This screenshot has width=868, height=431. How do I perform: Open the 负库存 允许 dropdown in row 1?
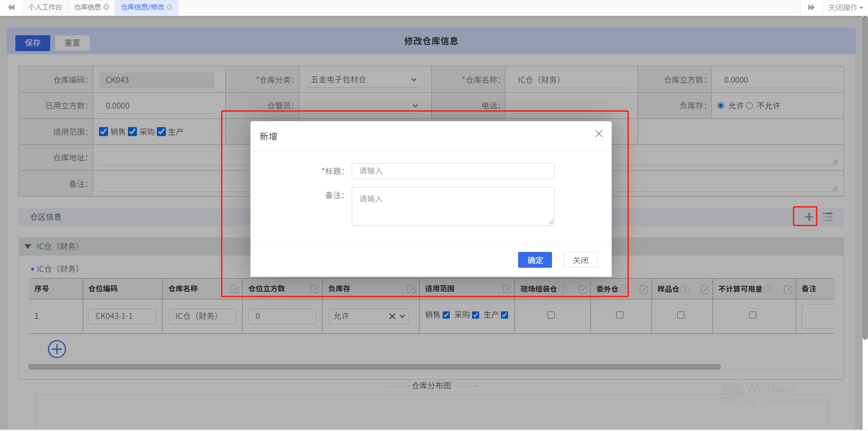(x=402, y=317)
